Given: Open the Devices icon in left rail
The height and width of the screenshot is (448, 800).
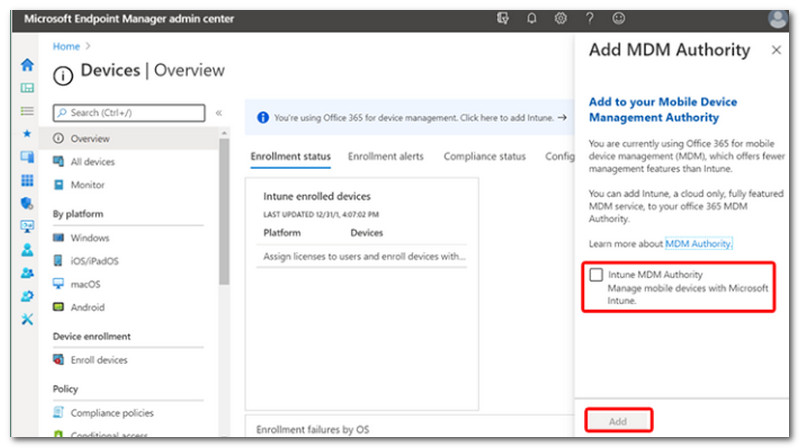Looking at the screenshot, I should 27,157.
